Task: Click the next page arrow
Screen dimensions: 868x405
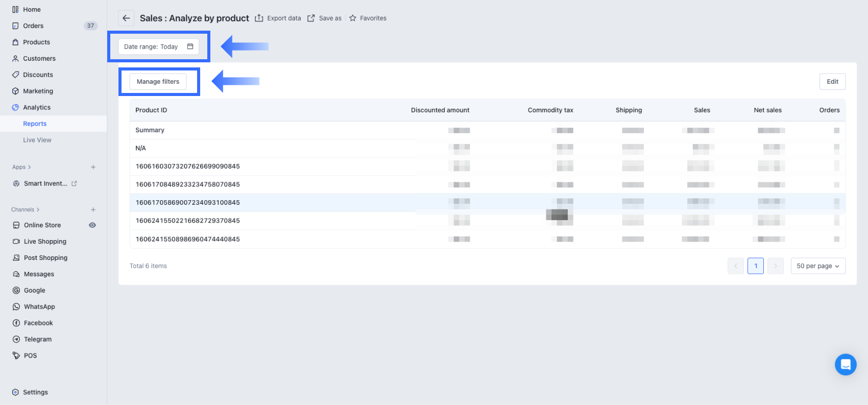Action: (x=776, y=266)
